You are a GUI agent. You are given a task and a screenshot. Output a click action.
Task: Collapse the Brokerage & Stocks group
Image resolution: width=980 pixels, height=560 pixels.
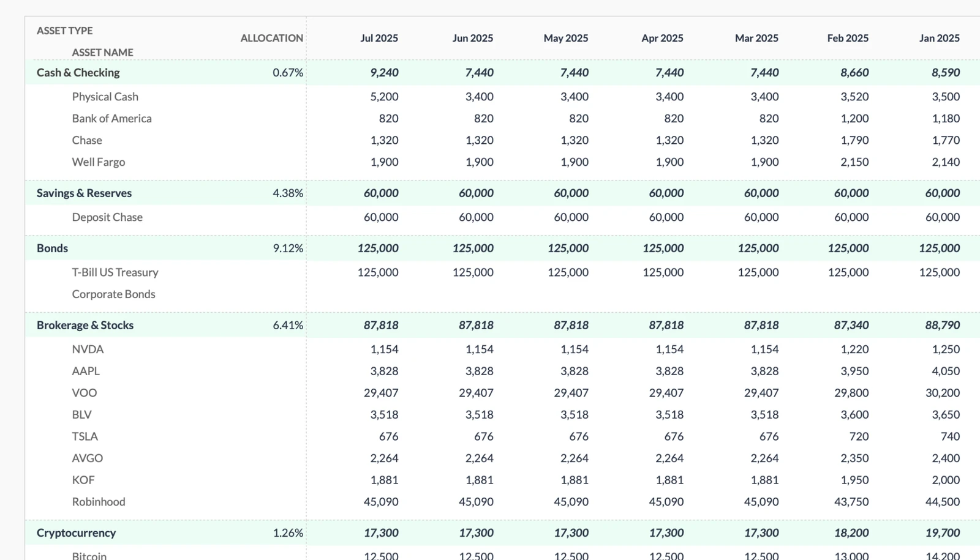84,325
